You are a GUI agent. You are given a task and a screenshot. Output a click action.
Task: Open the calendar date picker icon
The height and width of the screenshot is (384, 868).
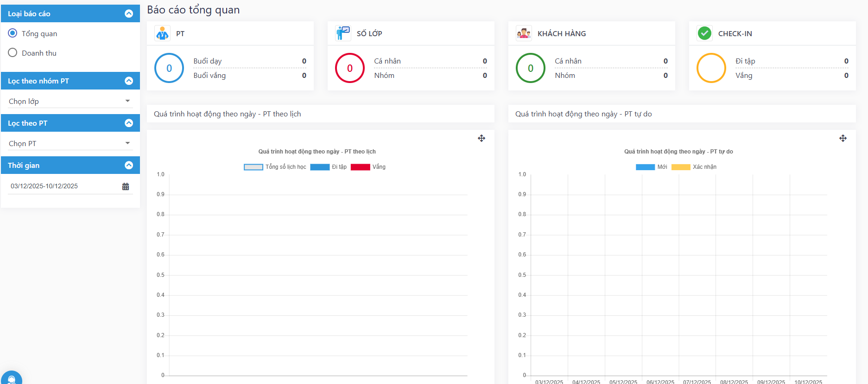(126, 186)
